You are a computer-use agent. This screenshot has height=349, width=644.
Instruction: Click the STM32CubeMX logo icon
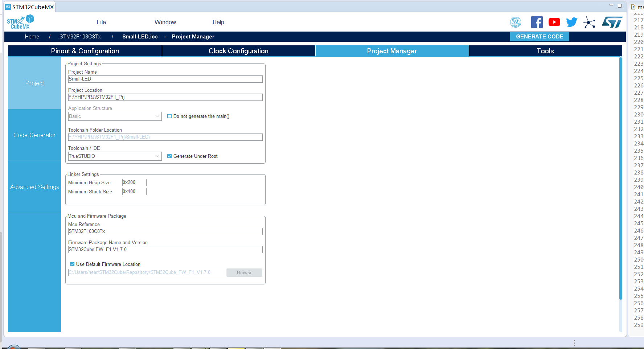[x=20, y=22]
